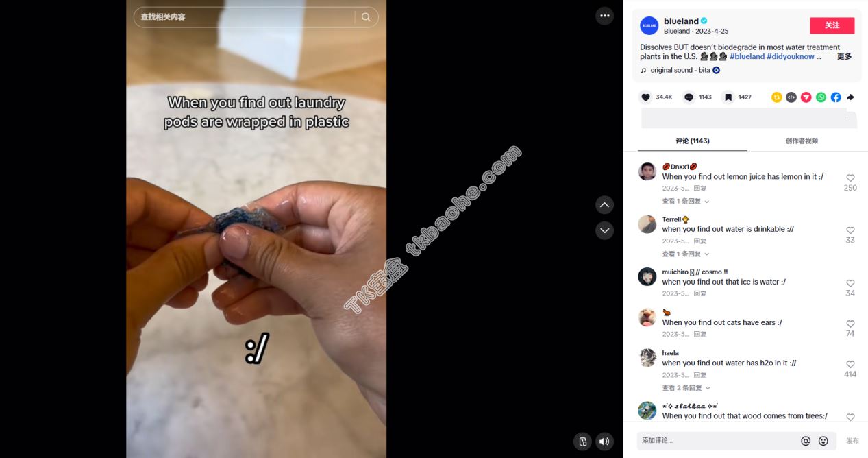Screen dimensions: 868x458
Task: Switch to 创作者视频 tab
Action: [x=802, y=141]
